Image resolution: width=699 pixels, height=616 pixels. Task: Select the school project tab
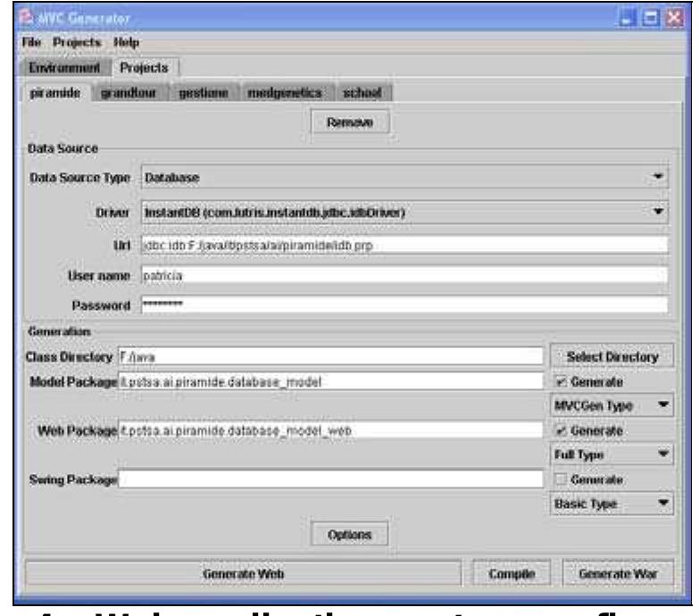362,93
